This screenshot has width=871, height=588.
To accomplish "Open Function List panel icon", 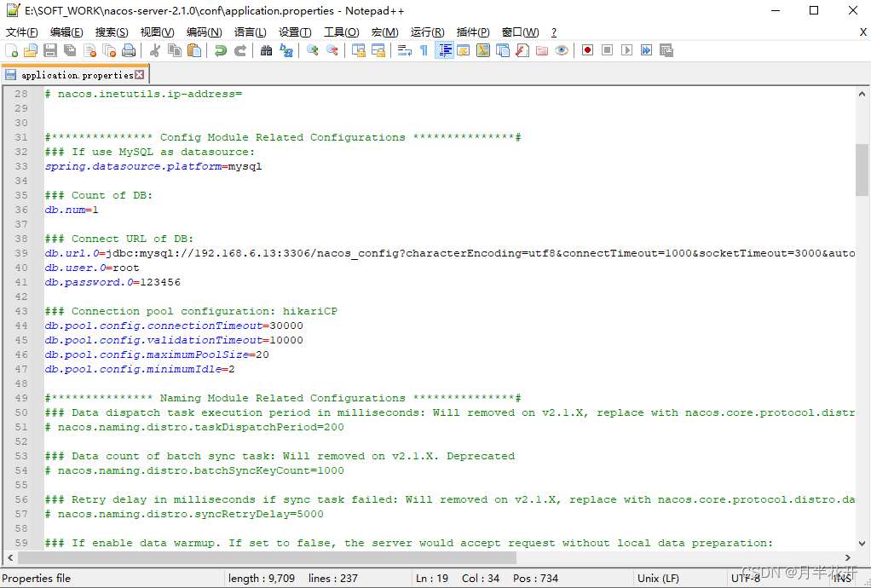I will pyautogui.click(x=522, y=50).
